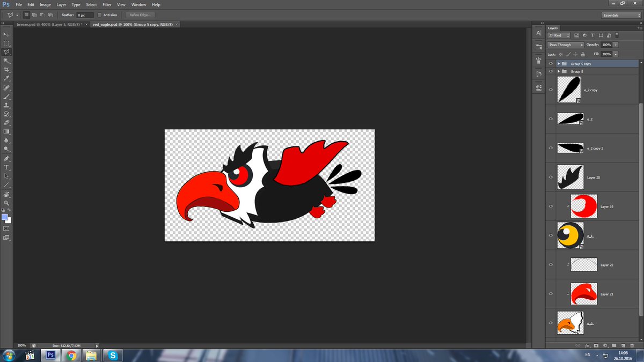Open the Opacity slider dropdown arrow
The height and width of the screenshot is (362, 644).
[616, 45]
